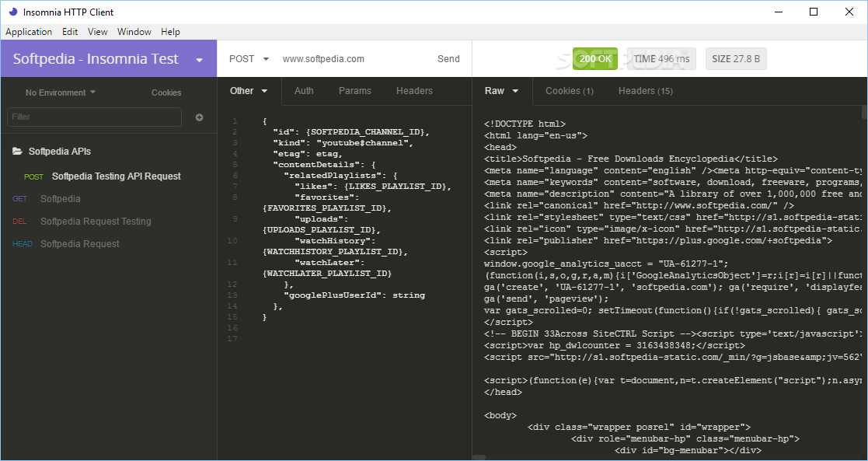This screenshot has width=868, height=461.
Task: Click the Softpedia APIs folder label
Action: 60,152
